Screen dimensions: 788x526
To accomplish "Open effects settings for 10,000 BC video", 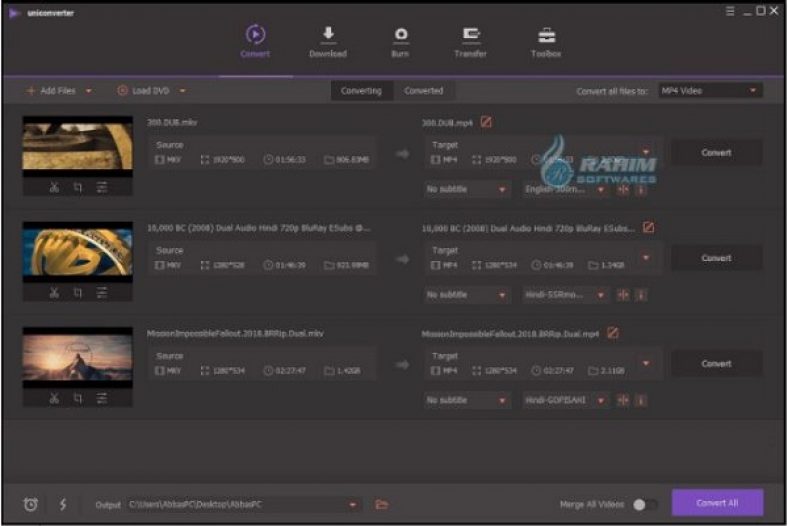I will 102,293.
